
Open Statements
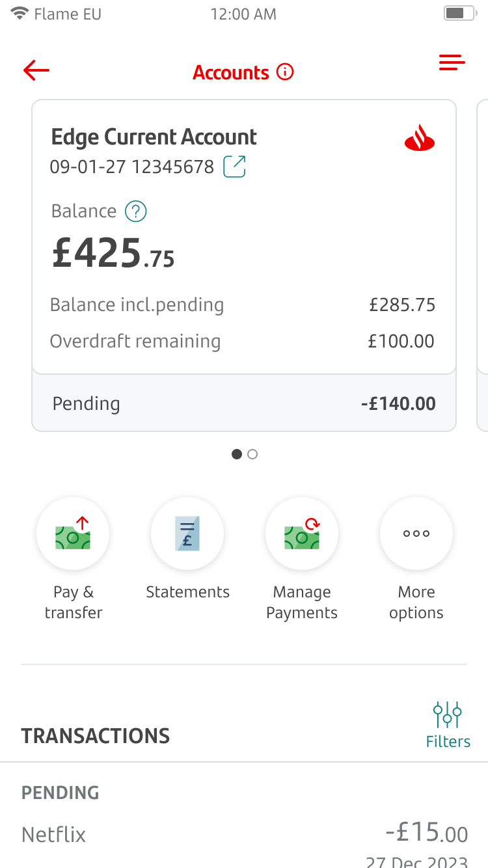[x=187, y=534]
